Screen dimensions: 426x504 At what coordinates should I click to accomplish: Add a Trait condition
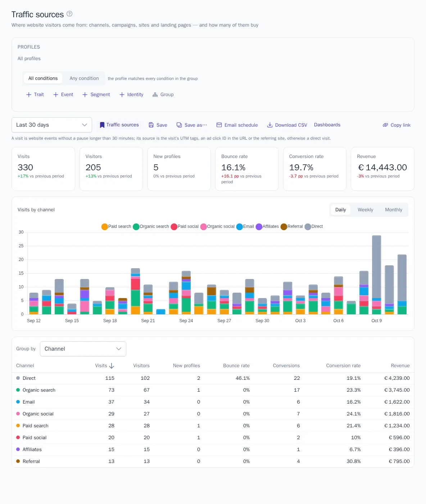point(35,95)
